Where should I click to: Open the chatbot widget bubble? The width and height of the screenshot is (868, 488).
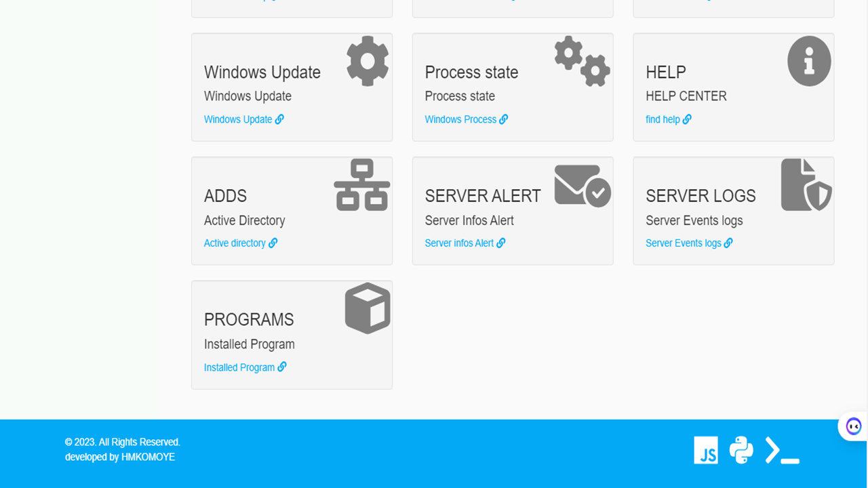[853, 426]
